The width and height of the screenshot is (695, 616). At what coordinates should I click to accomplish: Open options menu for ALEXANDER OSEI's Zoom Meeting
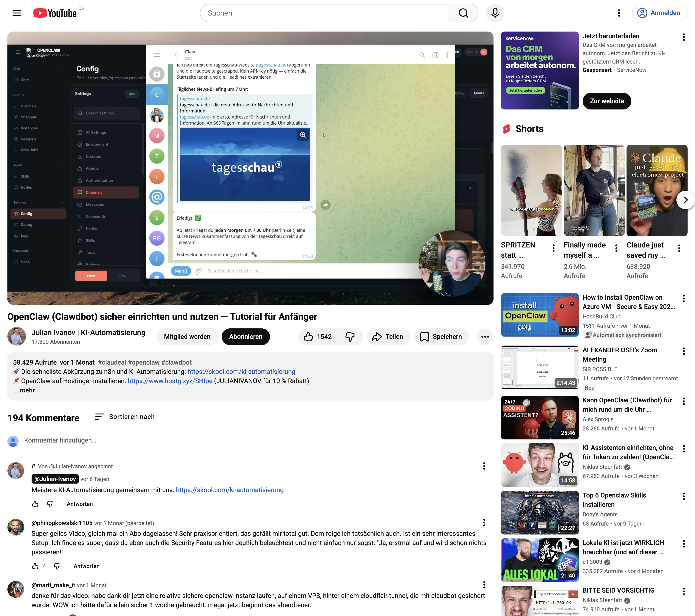(683, 351)
